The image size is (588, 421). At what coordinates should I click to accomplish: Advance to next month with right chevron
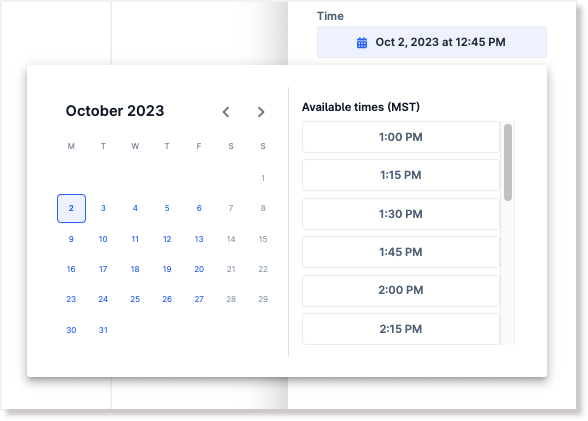pyautogui.click(x=261, y=112)
